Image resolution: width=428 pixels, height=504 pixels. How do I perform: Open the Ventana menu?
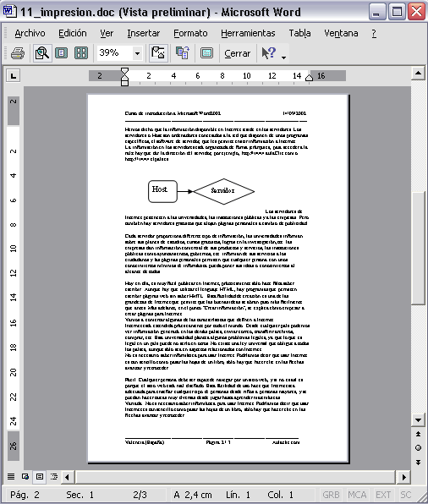click(x=341, y=33)
